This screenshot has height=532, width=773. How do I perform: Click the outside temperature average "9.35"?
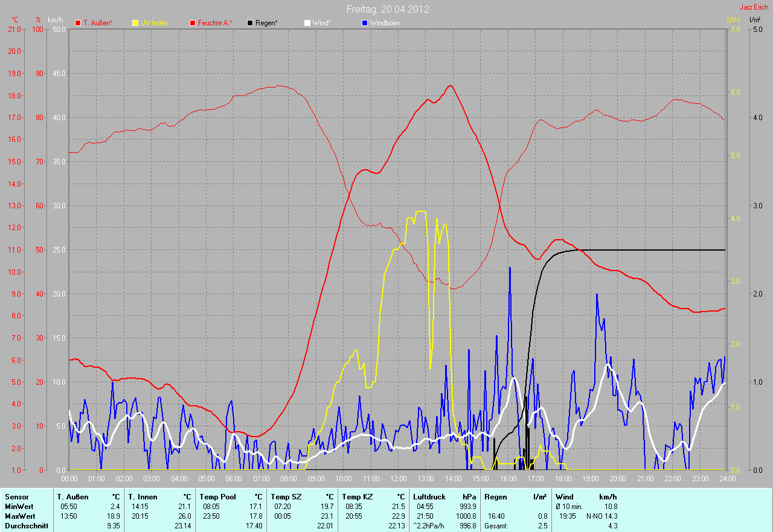pyautogui.click(x=113, y=526)
